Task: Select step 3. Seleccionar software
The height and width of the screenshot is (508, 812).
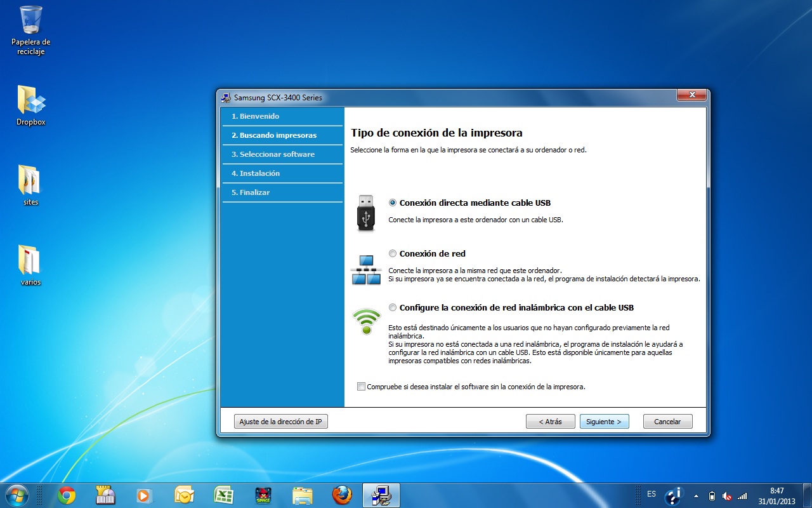Action: point(282,155)
